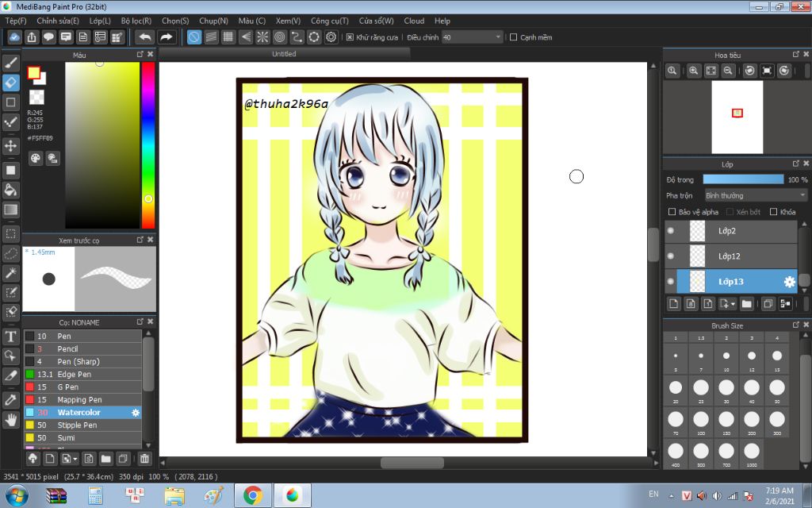Screen dimensions: 812x508
Task: Expand the add-brush dropdown in brush panel
Action: coord(70,458)
